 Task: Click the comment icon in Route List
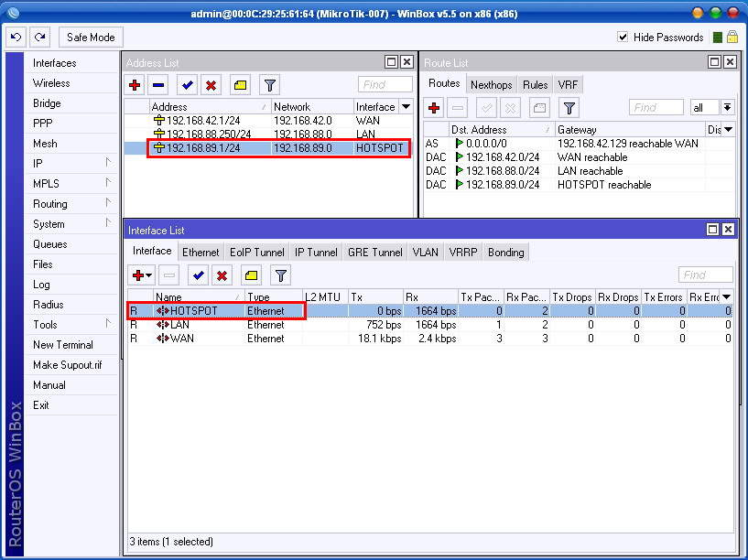click(x=539, y=108)
